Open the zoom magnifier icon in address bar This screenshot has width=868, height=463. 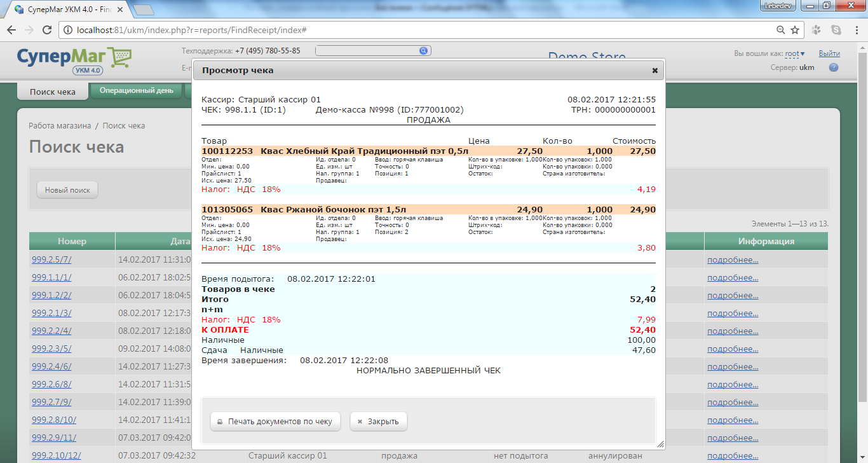(781, 30)
